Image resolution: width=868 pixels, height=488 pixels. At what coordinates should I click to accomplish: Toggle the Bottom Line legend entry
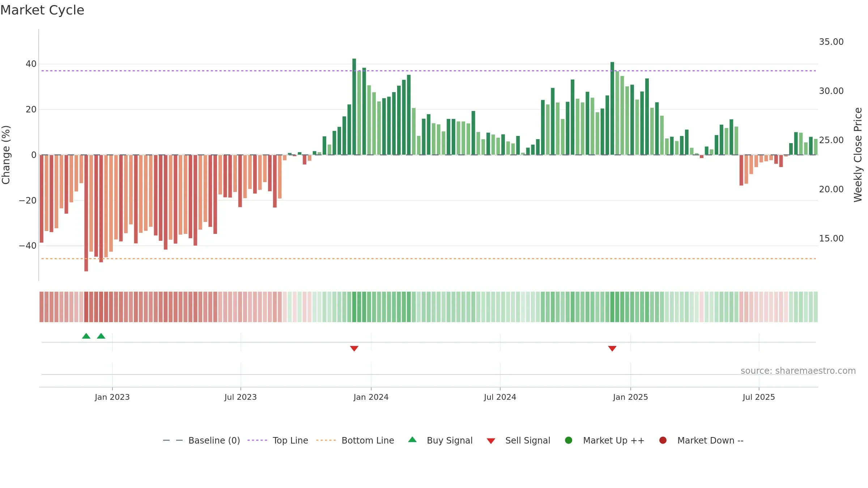(355, 440)
